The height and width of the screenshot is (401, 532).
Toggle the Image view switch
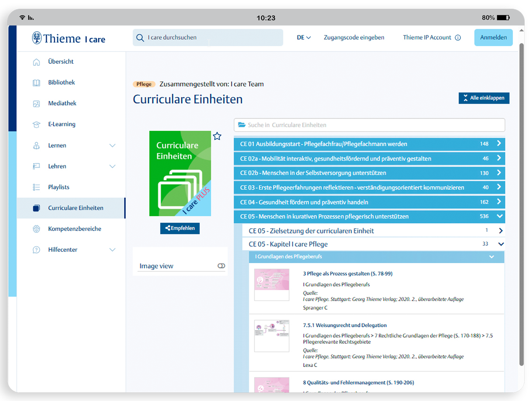pos(221,266)
